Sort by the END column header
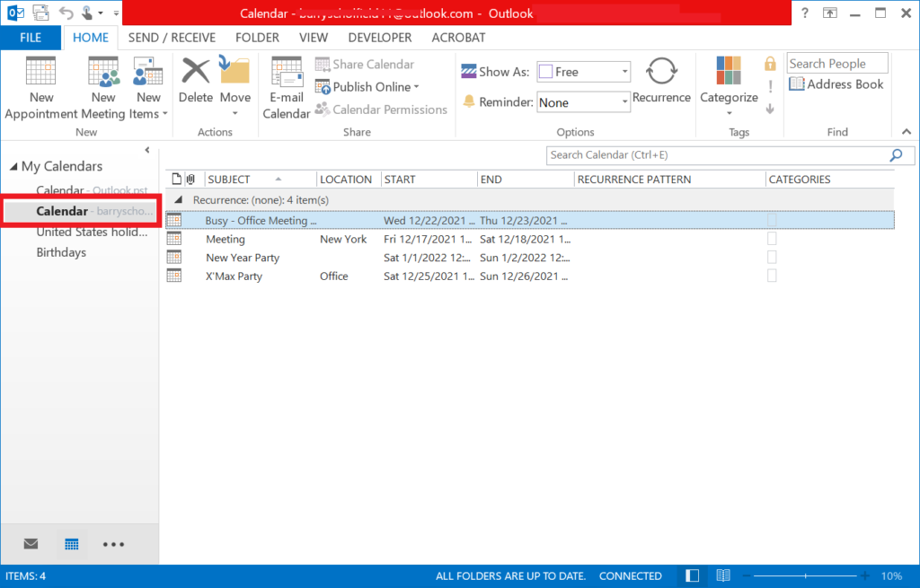The width and height of the screenshot is (920, 588). (x=526, y=180)
